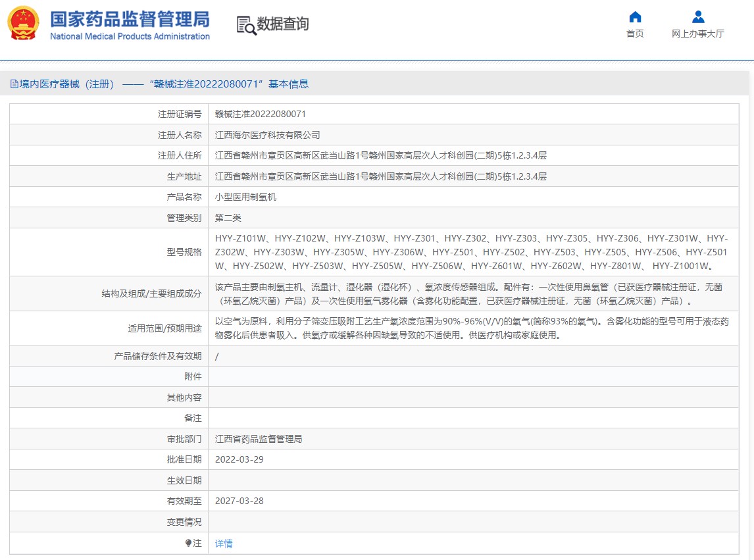The width and height of the screenshot is (754, 560).
Task: Open the 详情 link
Action: [224, 543]
